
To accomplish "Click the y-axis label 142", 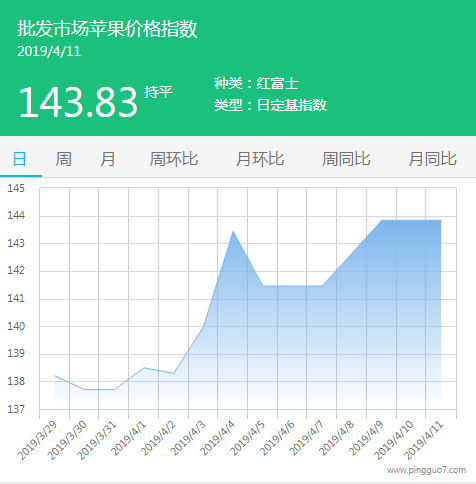I will tap(16, 271).
